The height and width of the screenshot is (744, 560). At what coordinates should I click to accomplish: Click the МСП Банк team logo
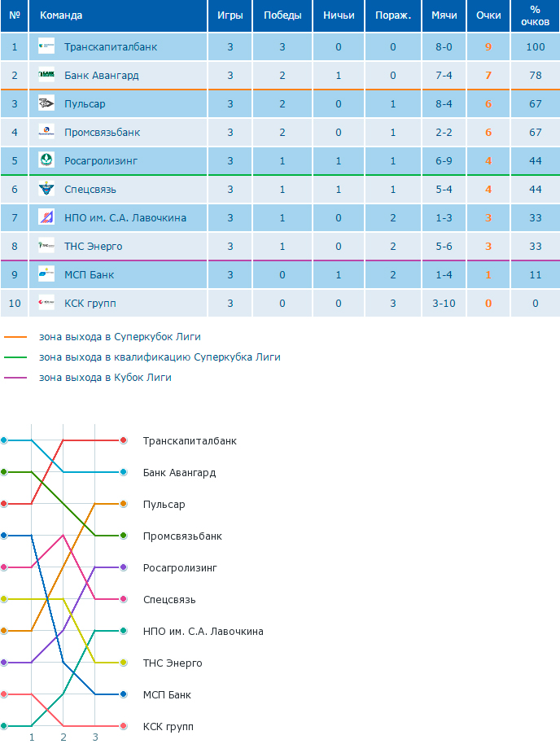click(46, 274)
